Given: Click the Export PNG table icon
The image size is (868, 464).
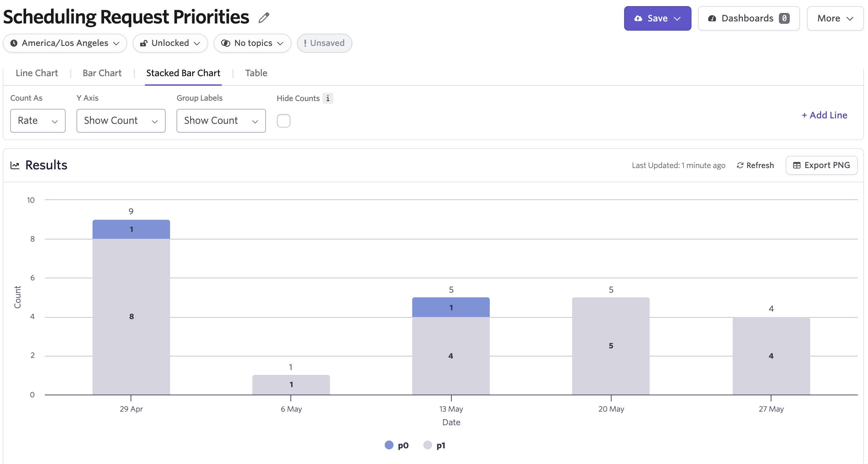Looking at the screenshot, I should click(797, 165).
